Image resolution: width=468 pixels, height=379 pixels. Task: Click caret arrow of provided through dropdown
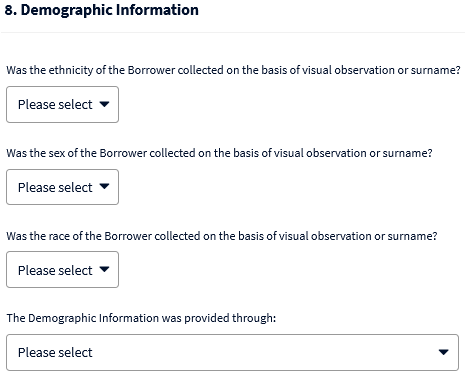[x=444, y=352]
